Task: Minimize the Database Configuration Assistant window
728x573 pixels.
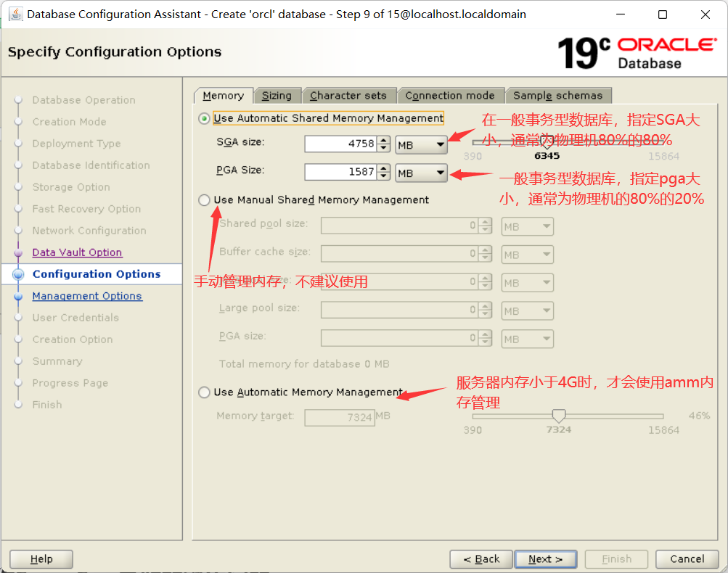Action: (x=621, y=15)
